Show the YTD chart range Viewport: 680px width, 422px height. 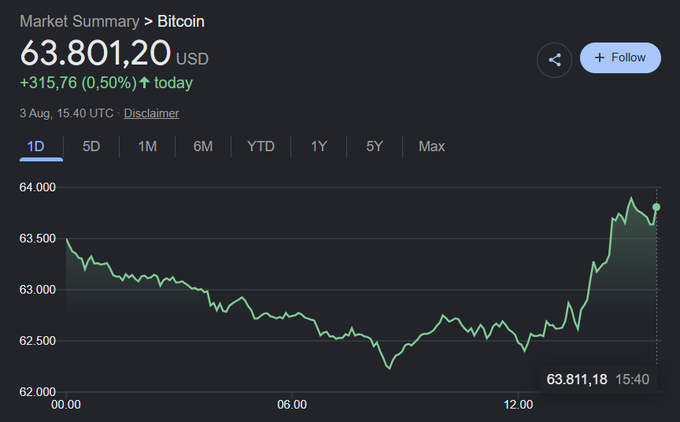(x=261, y=147)
